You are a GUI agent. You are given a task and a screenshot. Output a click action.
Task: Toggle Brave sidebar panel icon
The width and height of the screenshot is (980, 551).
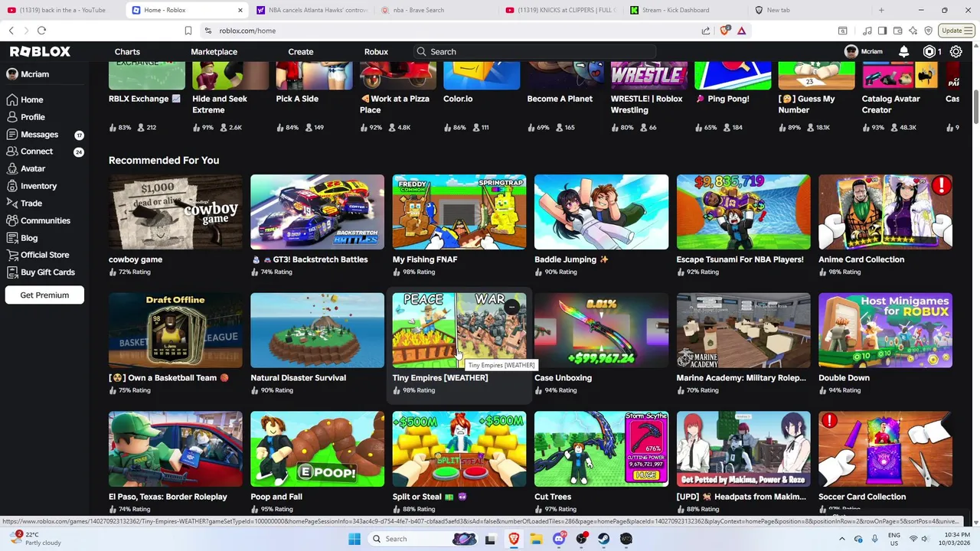pyautogui.click(x=882, y=31)
